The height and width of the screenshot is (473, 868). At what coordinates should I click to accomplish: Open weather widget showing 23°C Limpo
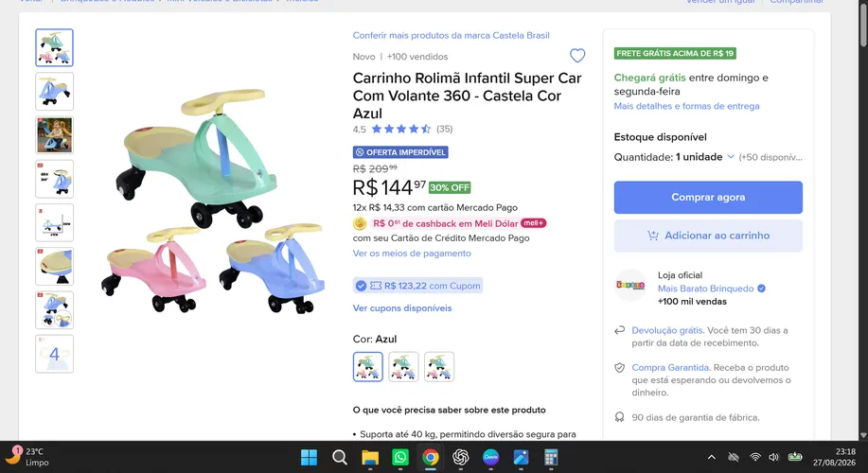(x=27, y=457)
